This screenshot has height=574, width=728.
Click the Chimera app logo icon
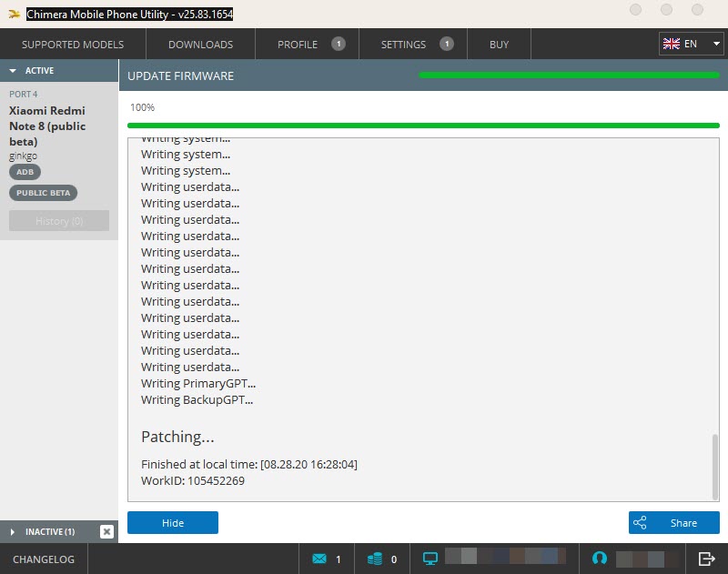point(14,15)
